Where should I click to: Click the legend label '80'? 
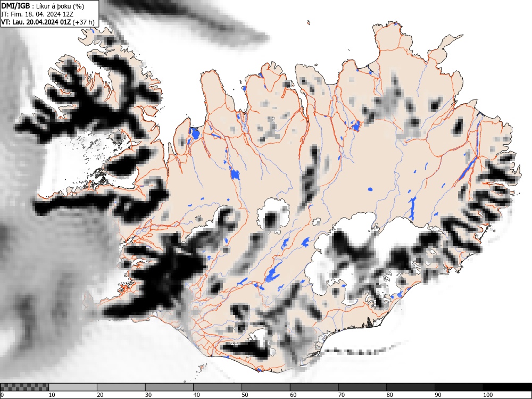coord(389,395)
